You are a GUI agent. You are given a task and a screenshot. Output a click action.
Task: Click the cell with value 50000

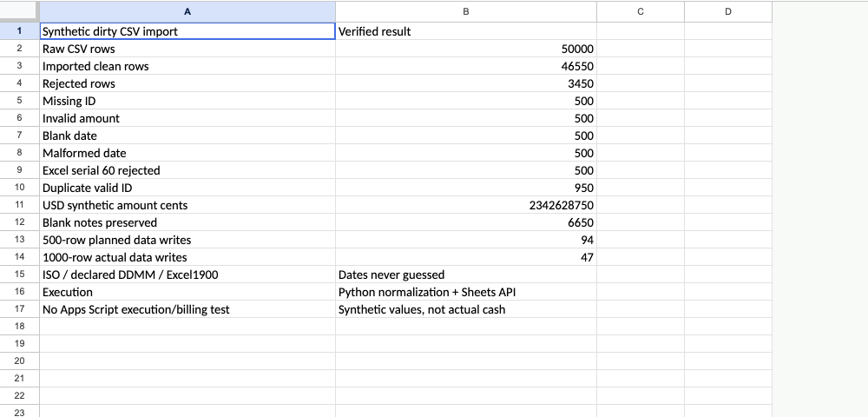coord(465,49)
